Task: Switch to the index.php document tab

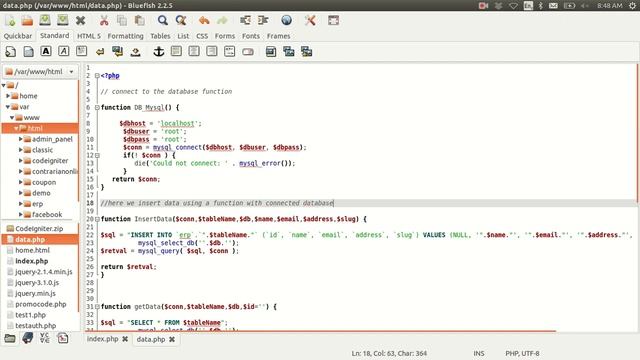Action: click(102, 339)
